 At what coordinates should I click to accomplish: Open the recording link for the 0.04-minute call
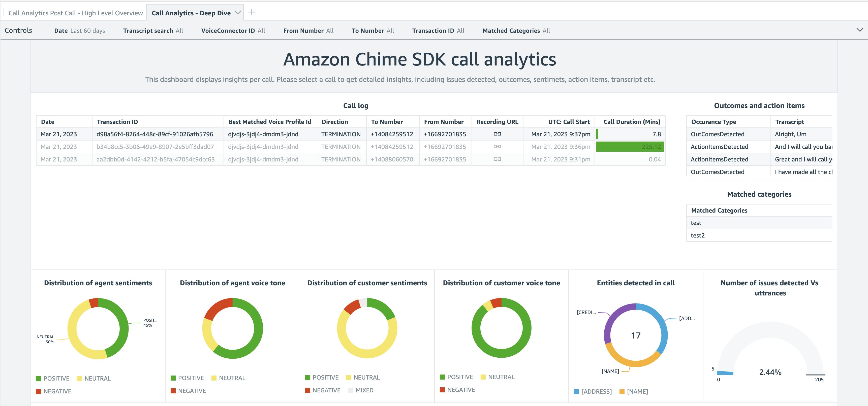coord(497,159)
